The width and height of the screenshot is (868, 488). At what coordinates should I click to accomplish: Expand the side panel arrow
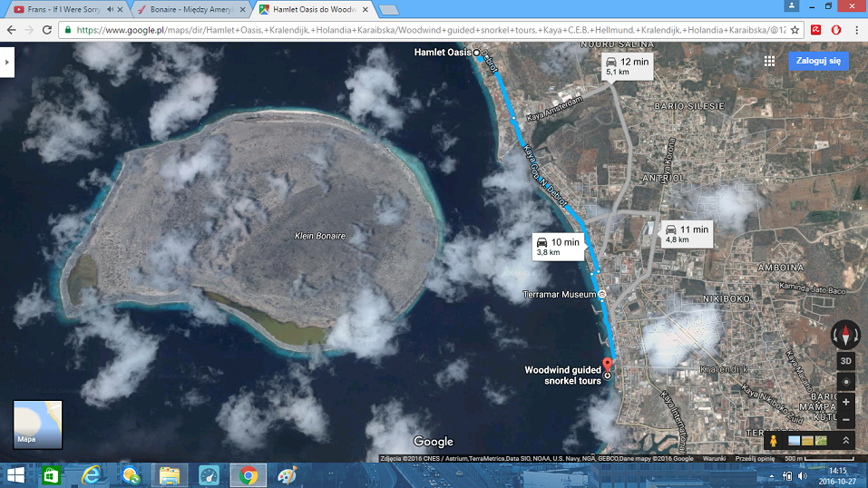click(x=6, y=62)
